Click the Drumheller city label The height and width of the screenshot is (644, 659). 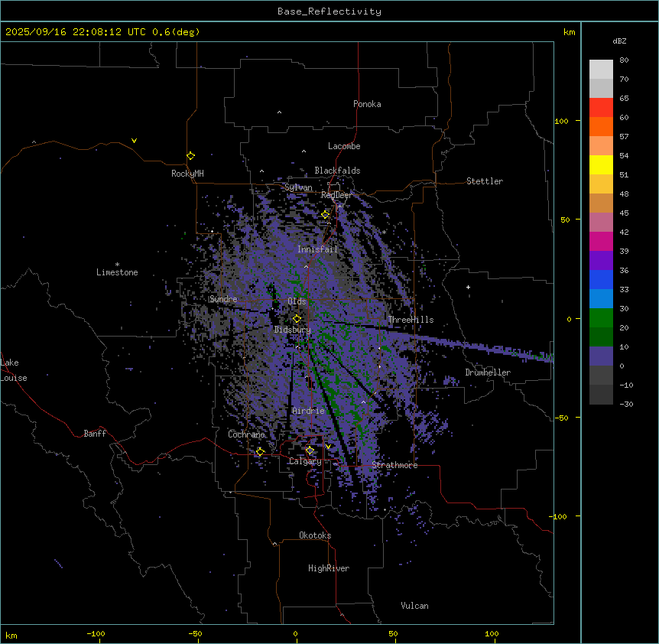click(x=487, y=373)
